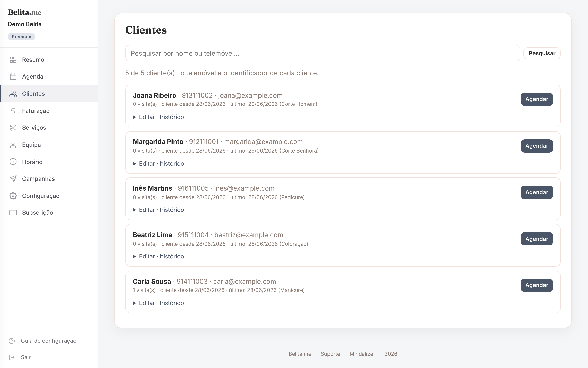
Task: Click the Resumo grid icon
Action: (x=13, y=60)
